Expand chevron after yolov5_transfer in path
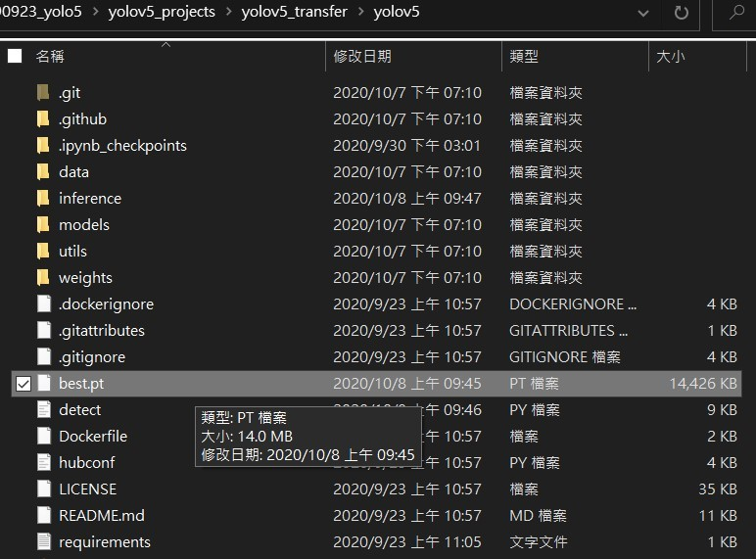The width and height of the screenshot is (756, 559). pyautogui.click(x=360, y=12)
